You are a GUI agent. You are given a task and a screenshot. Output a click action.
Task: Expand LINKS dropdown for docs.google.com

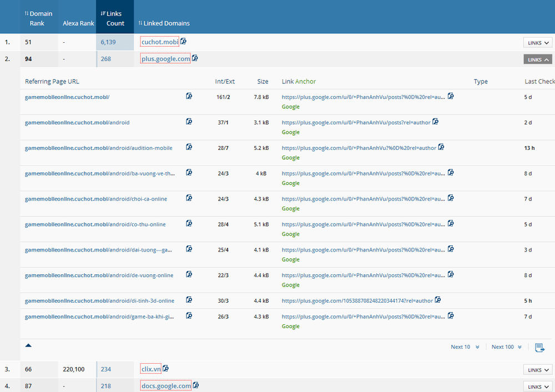coord(538,386)
